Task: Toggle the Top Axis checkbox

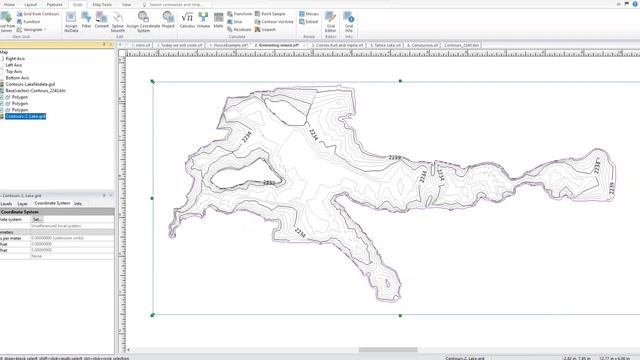Action: click(2, 71)
